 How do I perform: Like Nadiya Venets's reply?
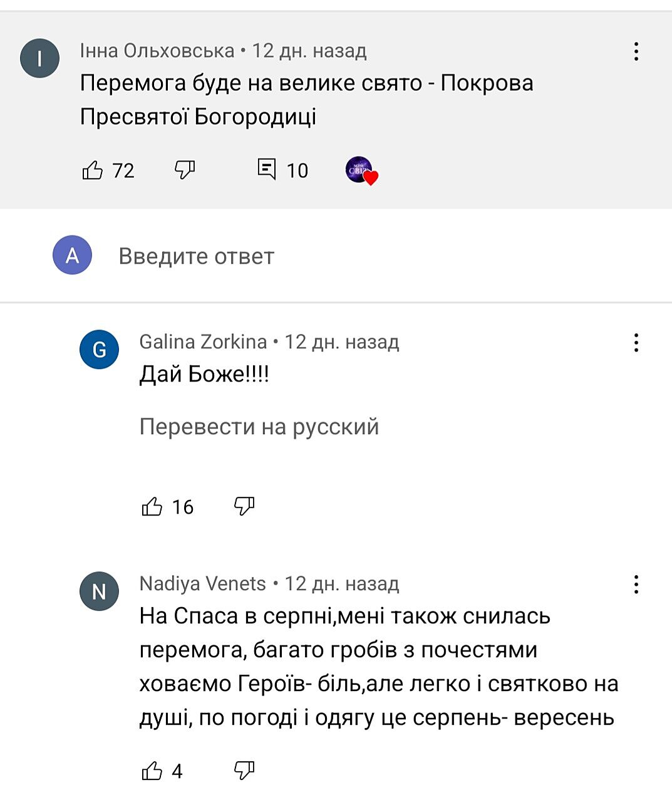[152, 771]
